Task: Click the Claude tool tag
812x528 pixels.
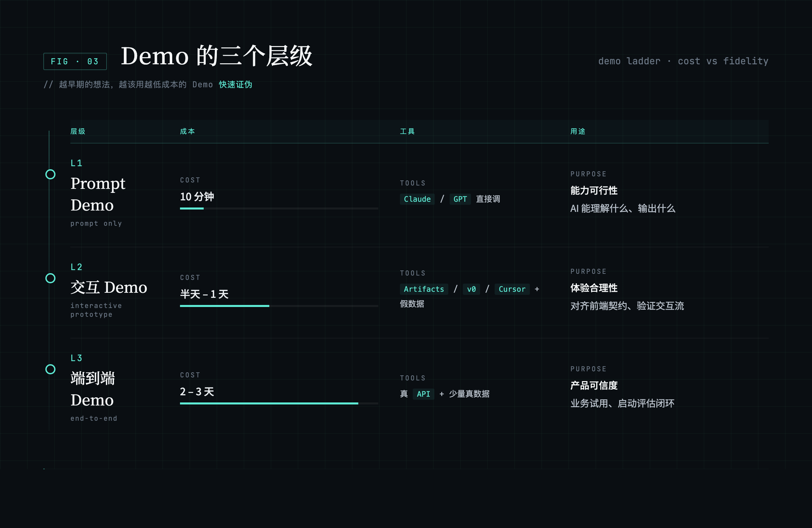Action: coord(417,199)
